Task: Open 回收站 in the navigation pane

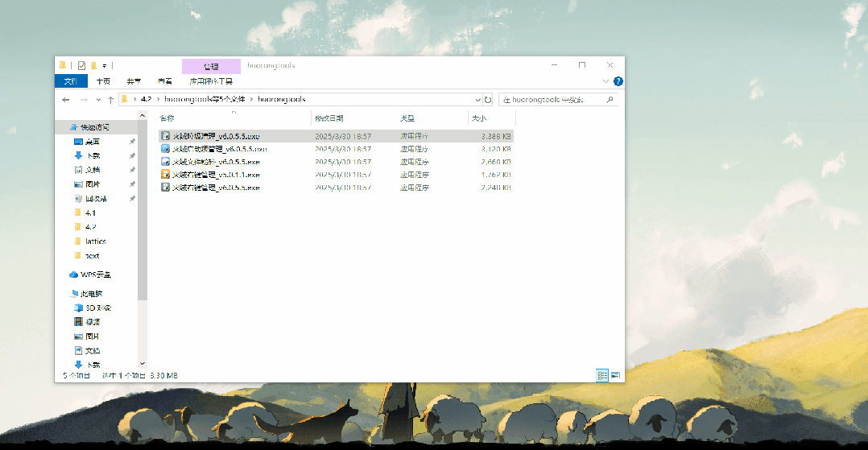Action: tap(97, 199)
